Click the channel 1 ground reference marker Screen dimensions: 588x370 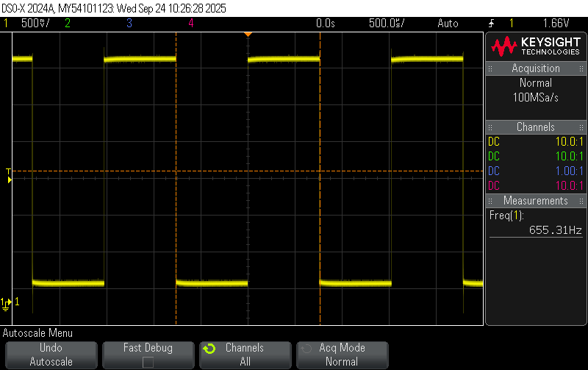click(7, 302)
